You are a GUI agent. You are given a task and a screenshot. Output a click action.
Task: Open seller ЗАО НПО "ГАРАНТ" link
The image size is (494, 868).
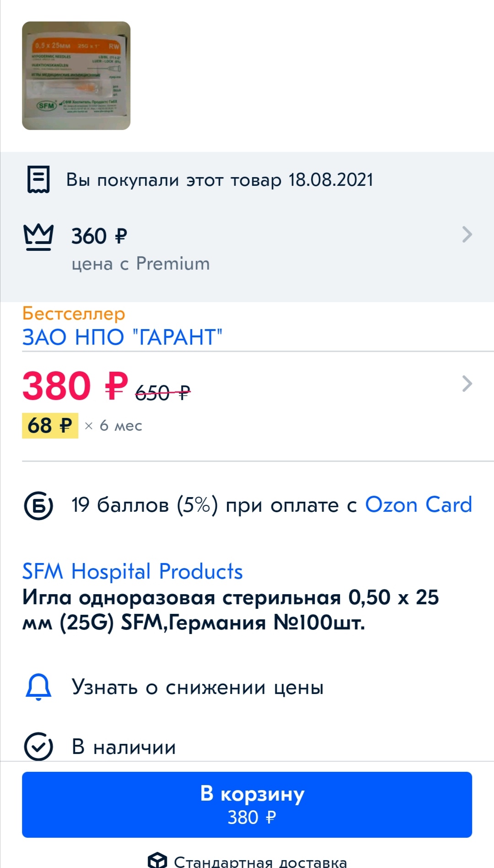click(122, 337)
